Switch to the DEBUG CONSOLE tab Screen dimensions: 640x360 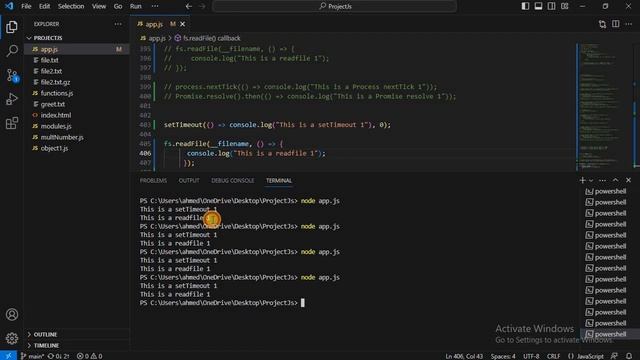(x=233, y=180)
